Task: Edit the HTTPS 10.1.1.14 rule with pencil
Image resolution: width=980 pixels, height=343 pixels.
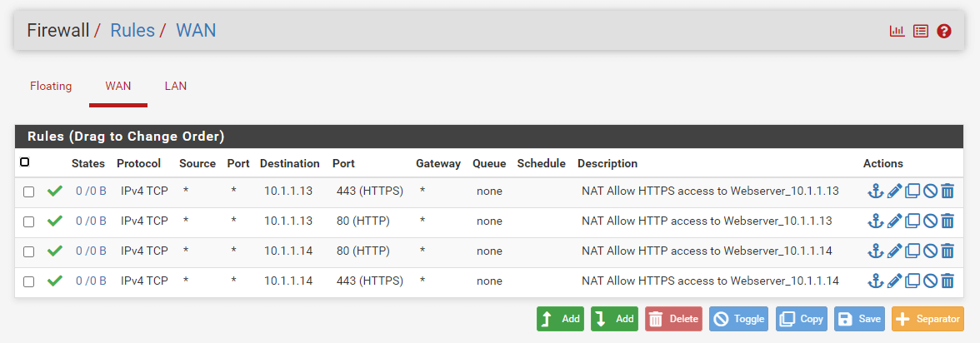Action: pyautogui.click(x=894, y=281)
